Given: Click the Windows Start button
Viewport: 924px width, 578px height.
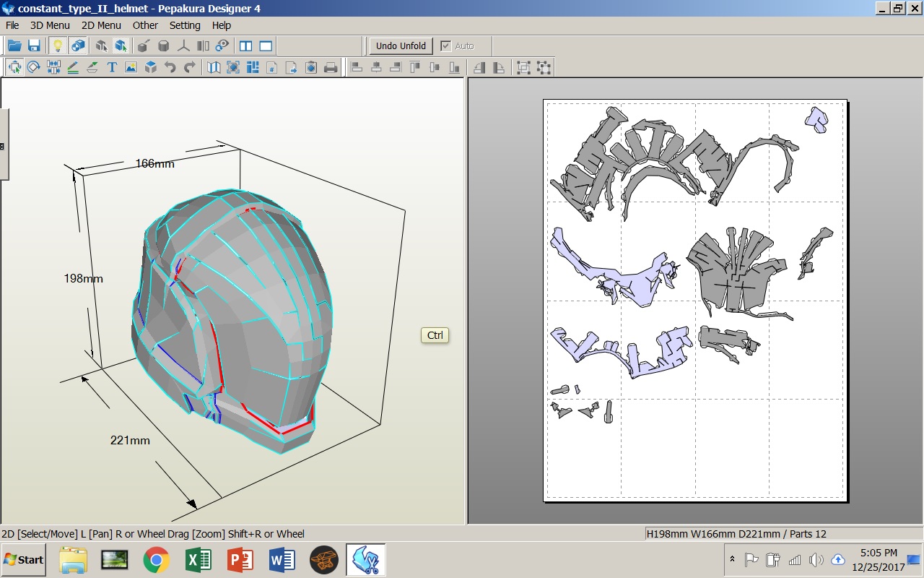Looking at the screenshot, I should (24, 560).
